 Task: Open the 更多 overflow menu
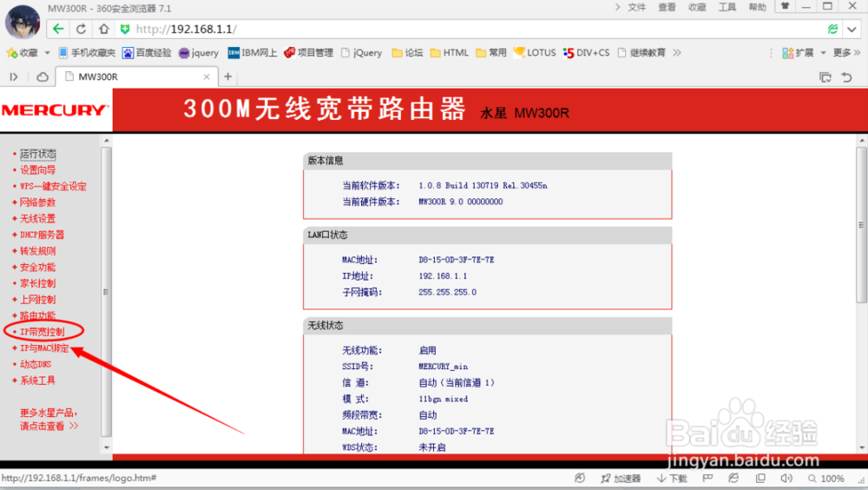(x=847, y=53)
